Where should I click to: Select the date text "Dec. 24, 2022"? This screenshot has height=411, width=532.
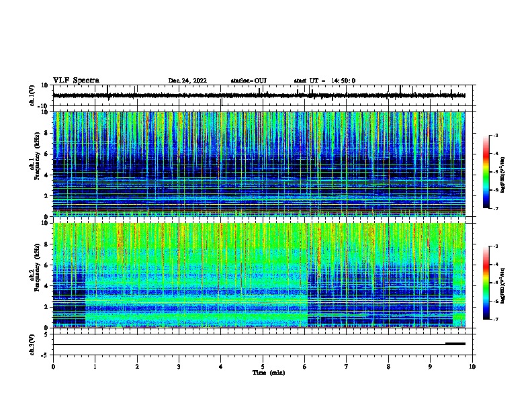pyautogui.click(x=187, y=81)
